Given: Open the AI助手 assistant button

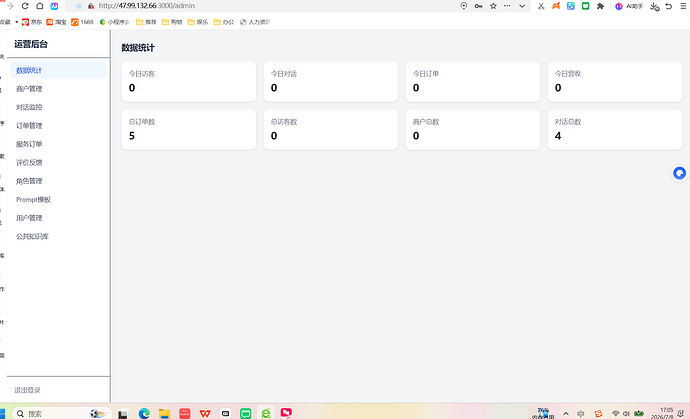Looking at the screenshot, I should tap(629, 6).
